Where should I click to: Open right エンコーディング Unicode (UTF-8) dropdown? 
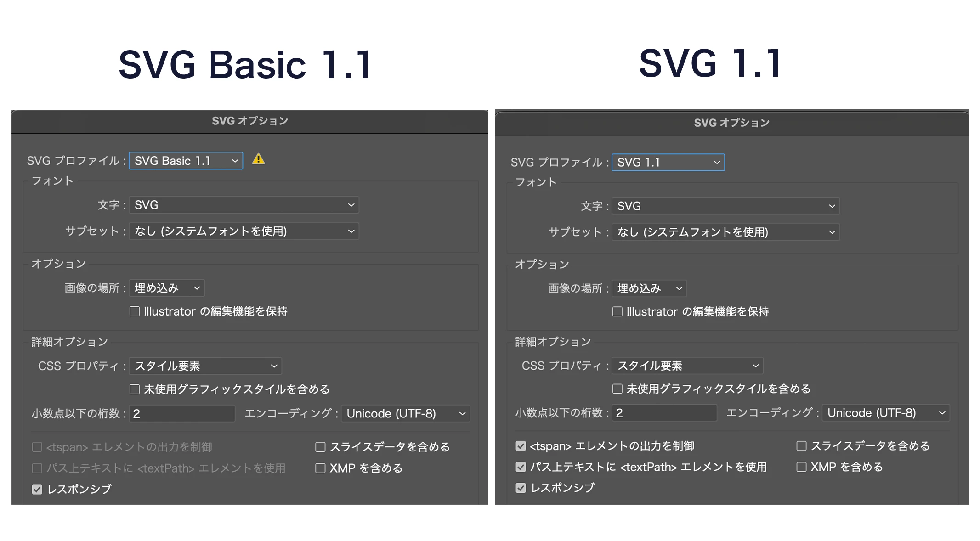pyautogui.click(x=886, y=413)
